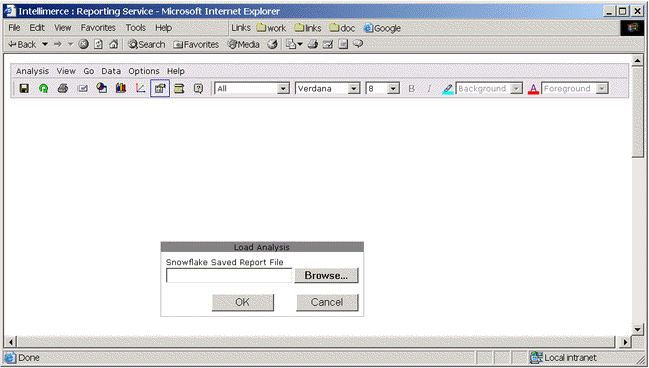The image size is (649, 368).
Task: Select the pie chart icon
Action: tap(101, 88)
